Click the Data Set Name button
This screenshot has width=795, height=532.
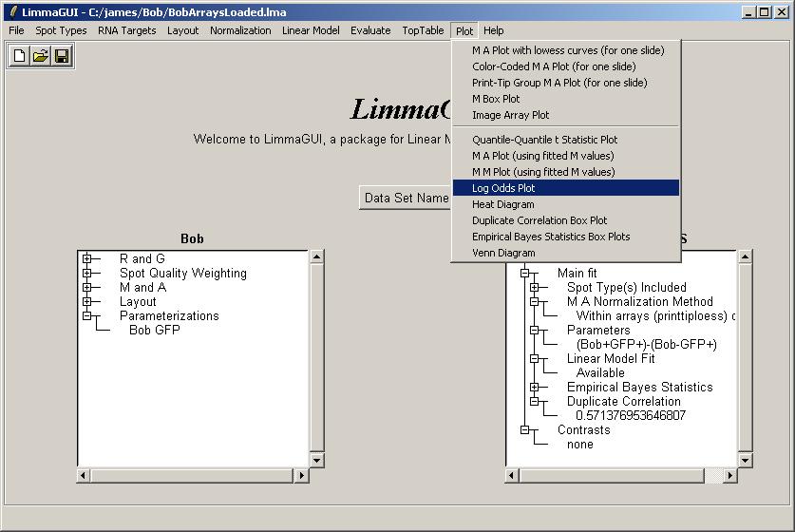click(407, 198)
